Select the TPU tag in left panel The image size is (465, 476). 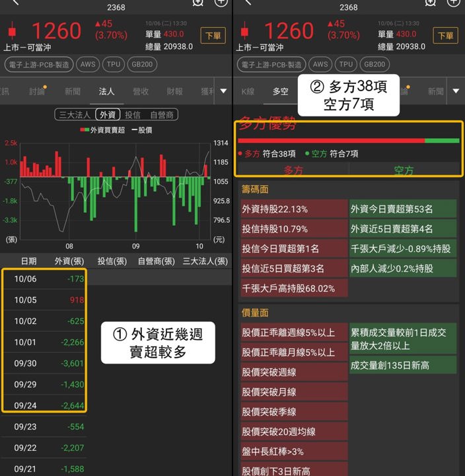tap(114, 64)
